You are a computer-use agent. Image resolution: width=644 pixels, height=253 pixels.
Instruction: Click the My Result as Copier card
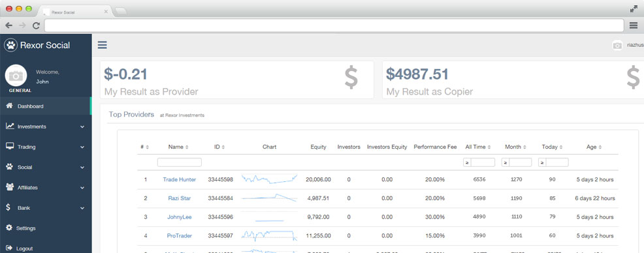(513, 80)
